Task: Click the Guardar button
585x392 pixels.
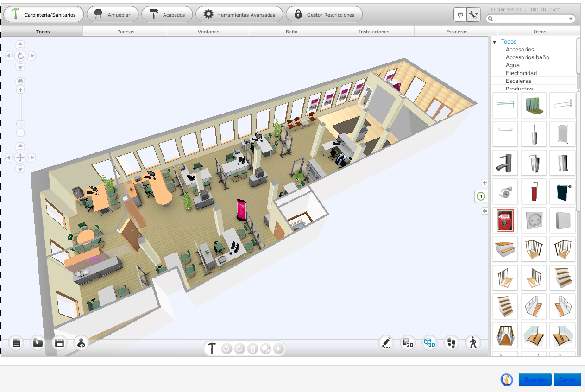Action: (x=535, y=379)
